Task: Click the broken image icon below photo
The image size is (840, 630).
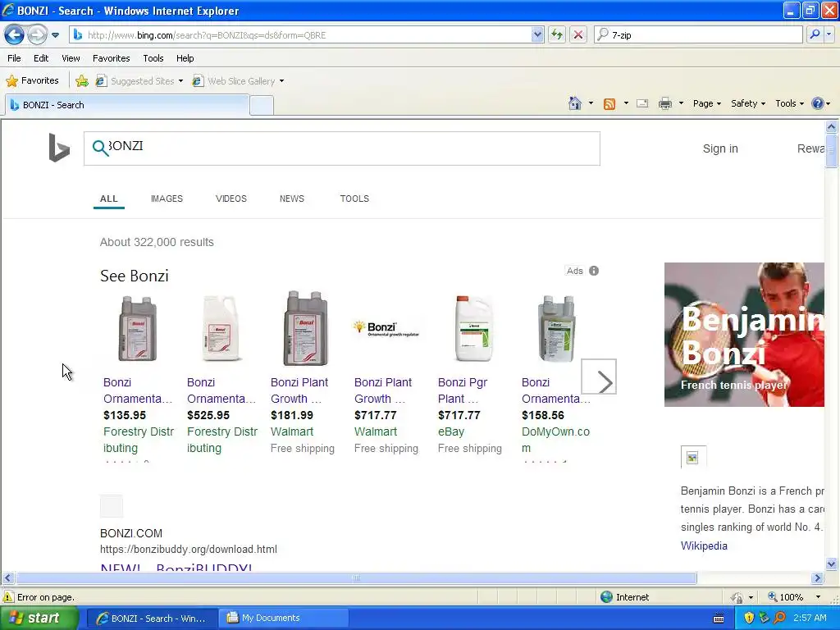Action: point(693,457)
